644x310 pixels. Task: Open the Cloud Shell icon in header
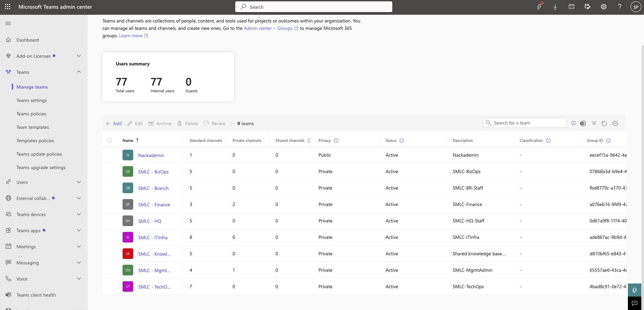(572, 7)
